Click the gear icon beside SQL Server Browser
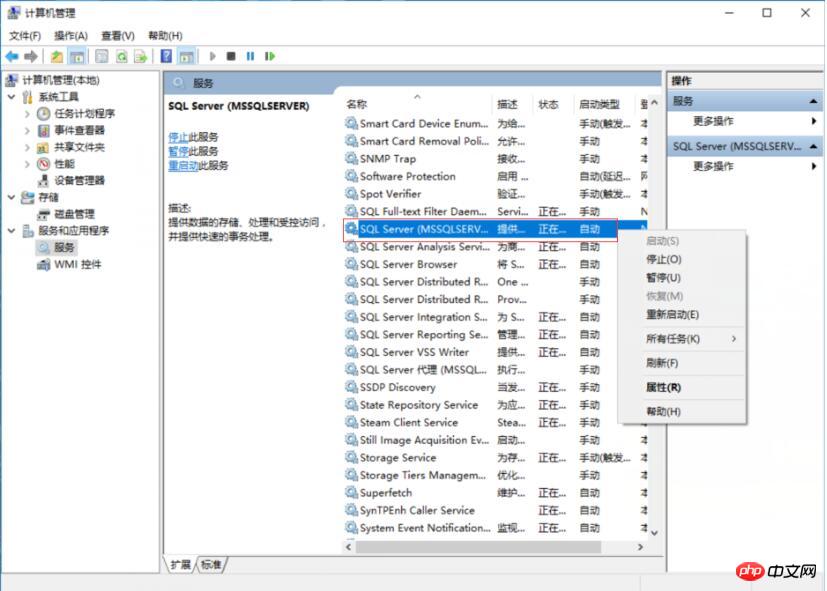The width and height of the screenshot is (827, 591). click(351, 264)
